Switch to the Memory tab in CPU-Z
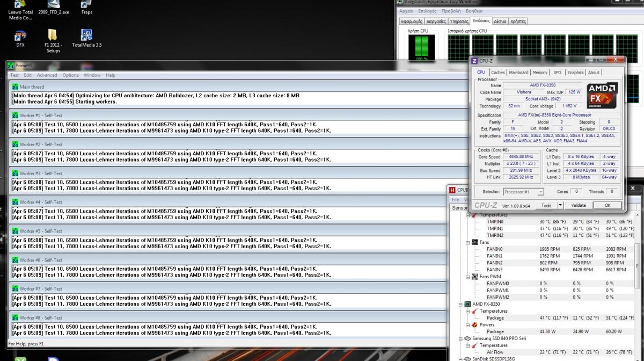 point(540,73)
